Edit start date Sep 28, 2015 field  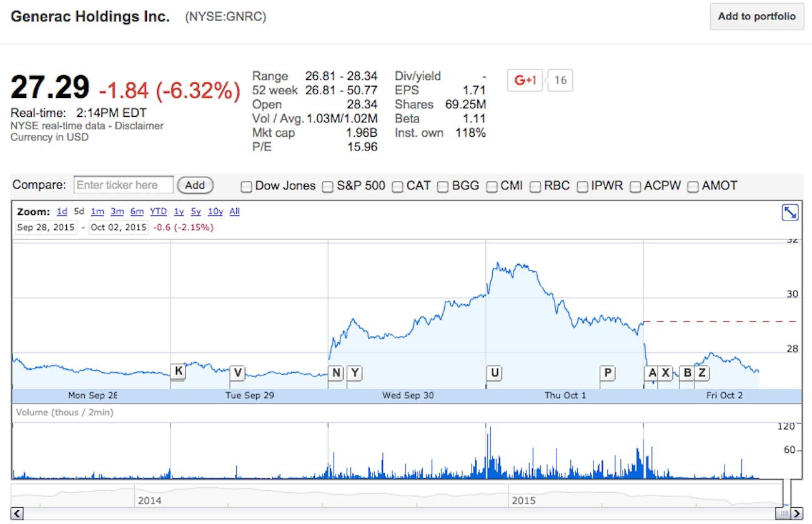pos(46,227)
